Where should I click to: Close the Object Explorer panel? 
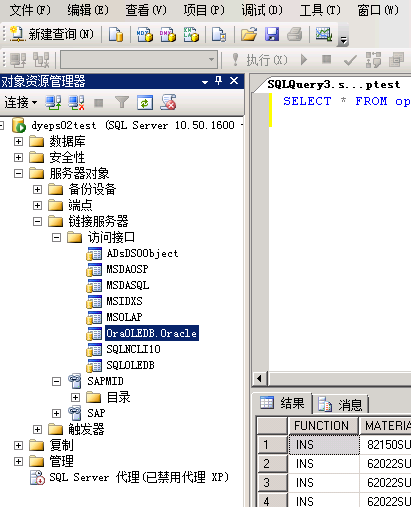pyautogui.click(x=234, y=81)
